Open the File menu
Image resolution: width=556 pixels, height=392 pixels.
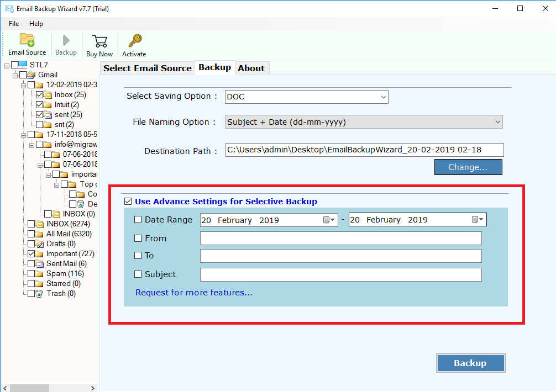click(x=14, y=24)
